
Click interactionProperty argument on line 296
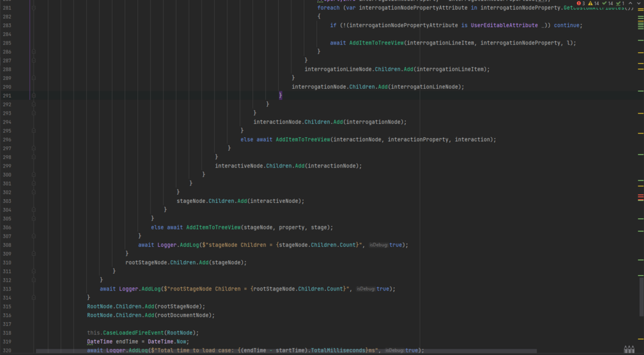pyautogui.click(x=418, y=140)
